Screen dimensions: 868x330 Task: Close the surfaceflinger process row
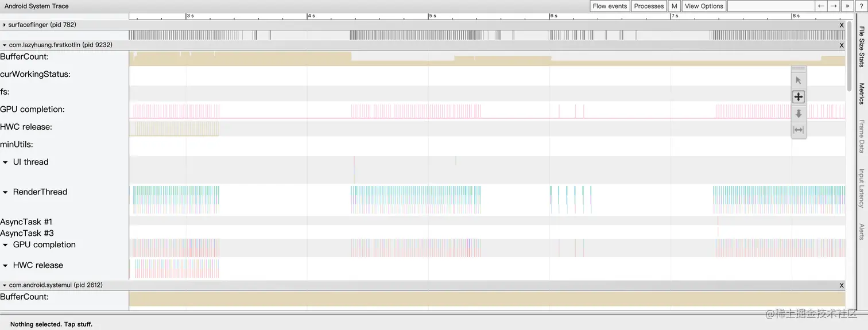coord(842,25)
